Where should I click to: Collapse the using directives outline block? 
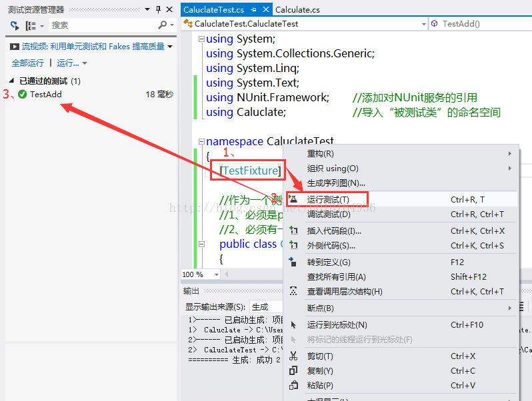[x=201, y=39]
